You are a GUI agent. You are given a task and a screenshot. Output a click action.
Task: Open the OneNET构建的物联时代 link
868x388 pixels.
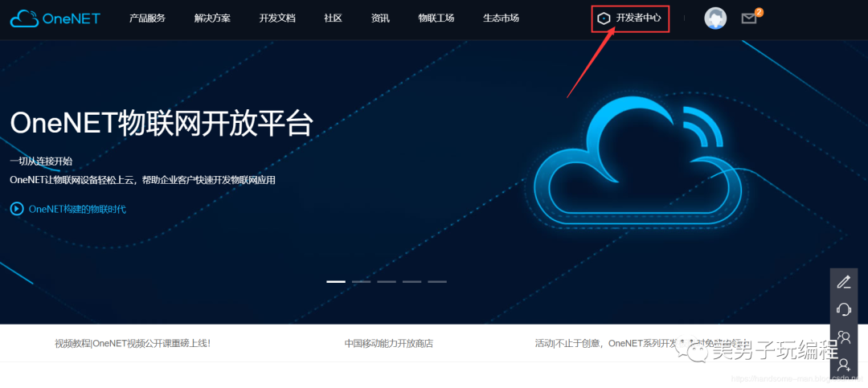(77, 209)
